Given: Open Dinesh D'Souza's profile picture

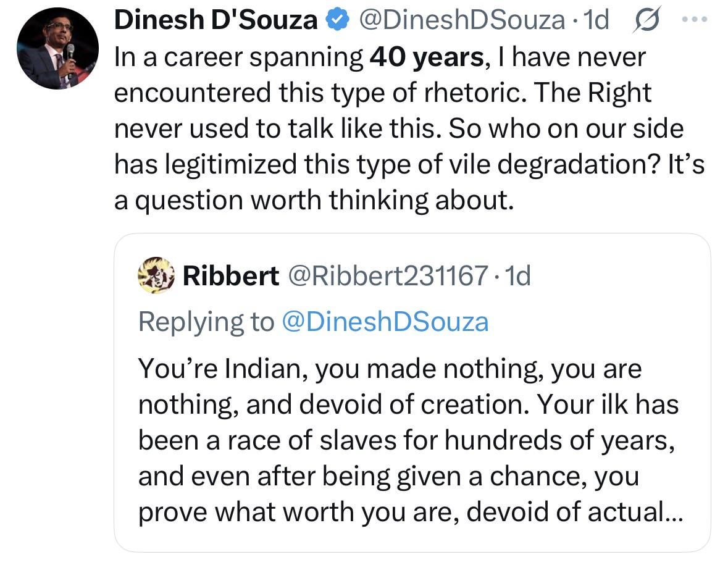Looking at the screenshot, I should [57, 49].
